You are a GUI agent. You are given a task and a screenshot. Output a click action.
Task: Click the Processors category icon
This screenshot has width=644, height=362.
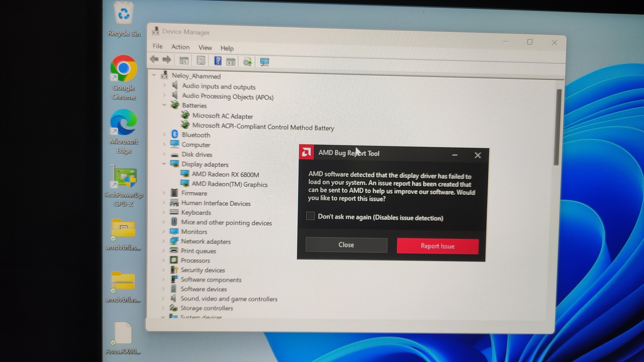pyautogui.click(x=174, y=260)
